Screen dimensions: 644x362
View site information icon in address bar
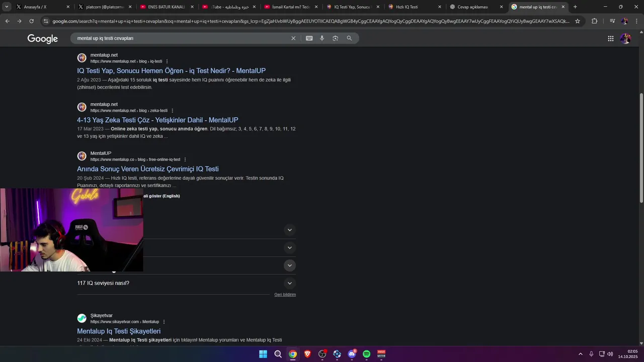point(46,21)
